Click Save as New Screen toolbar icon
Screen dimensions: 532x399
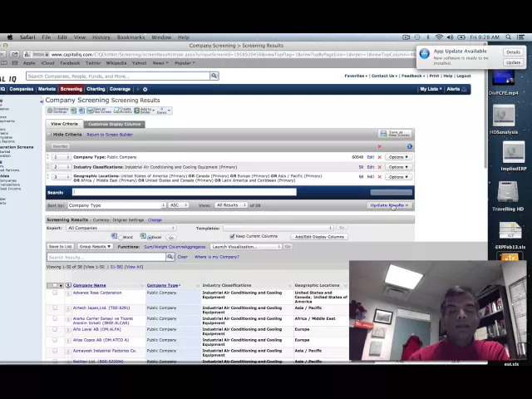99,111
